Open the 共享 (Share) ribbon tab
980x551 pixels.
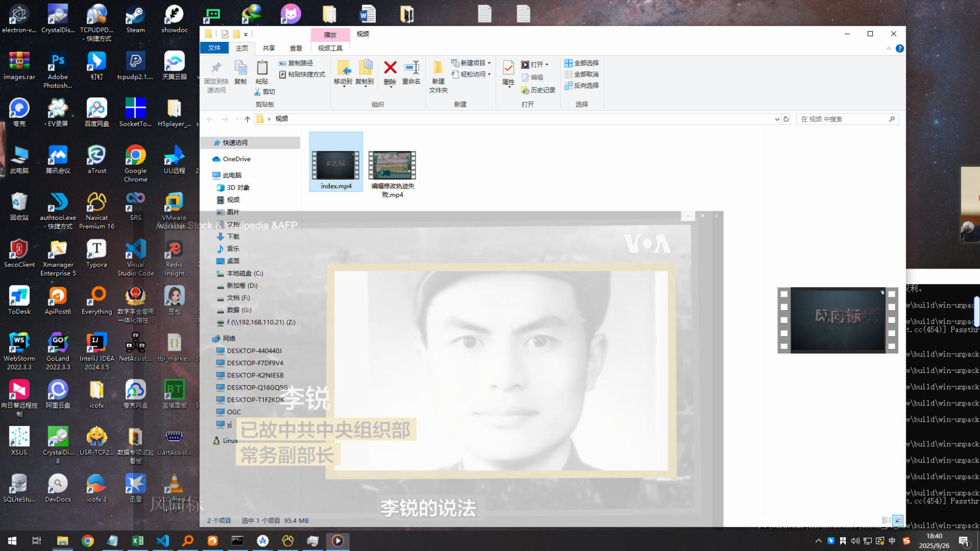pyautogui.click(x=269, y=48)
